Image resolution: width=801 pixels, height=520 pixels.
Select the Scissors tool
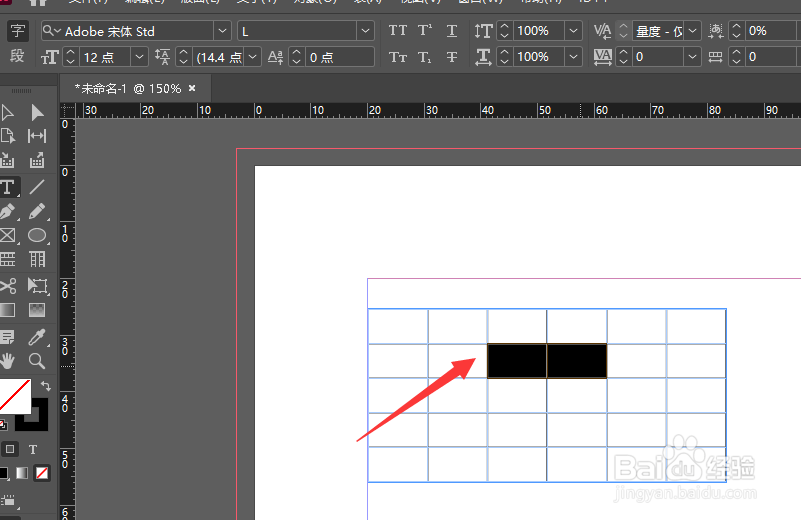point(7,285)
